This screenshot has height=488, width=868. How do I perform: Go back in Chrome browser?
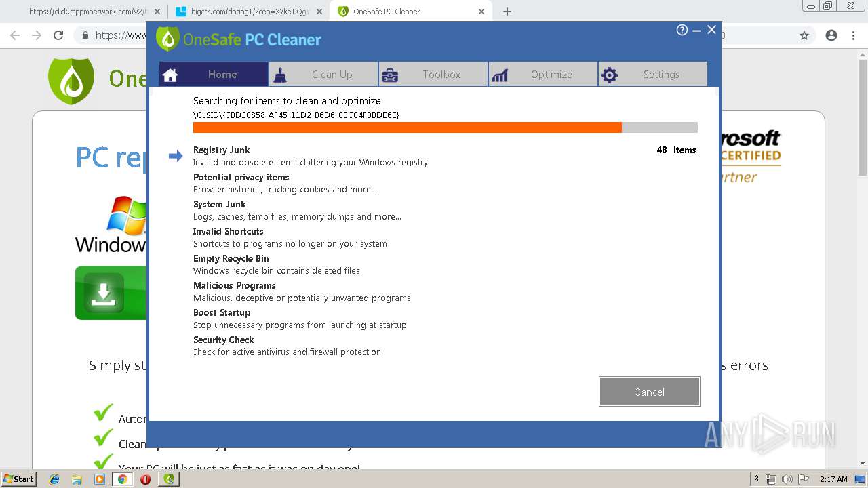[15, 35]
